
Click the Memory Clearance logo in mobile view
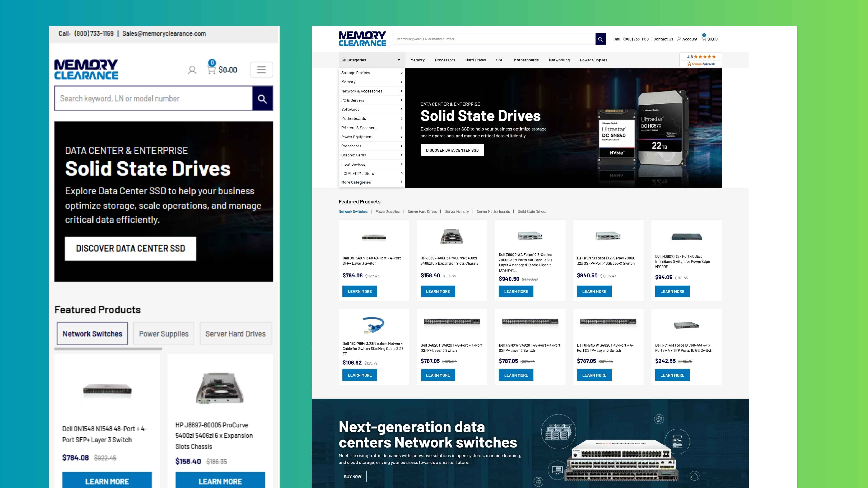(x=86, y=69)
